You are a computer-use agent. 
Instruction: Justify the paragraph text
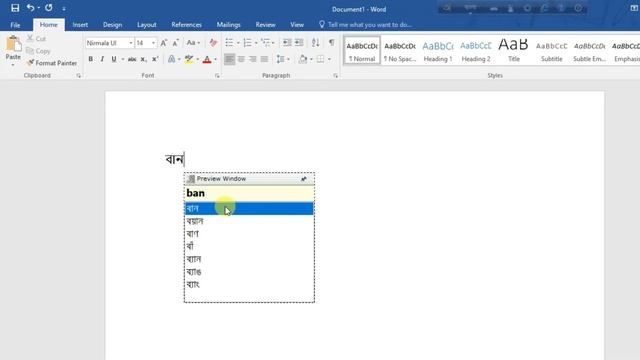point(264,59)
